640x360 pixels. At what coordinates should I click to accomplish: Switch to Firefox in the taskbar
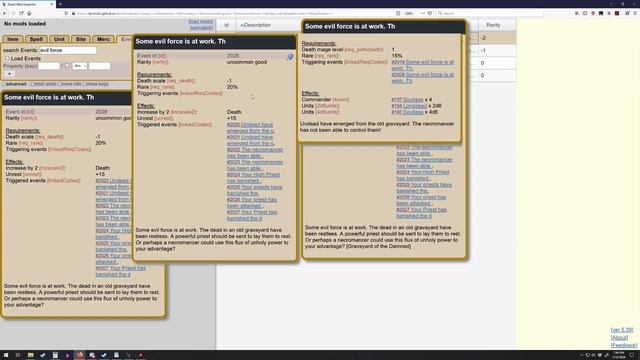(80, 355)
